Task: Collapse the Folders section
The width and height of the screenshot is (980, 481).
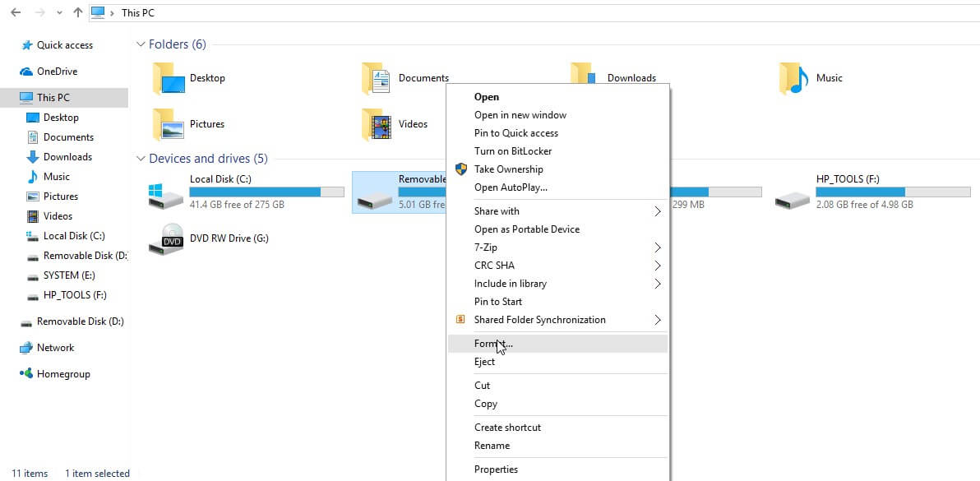Action: tap(141, 44)
